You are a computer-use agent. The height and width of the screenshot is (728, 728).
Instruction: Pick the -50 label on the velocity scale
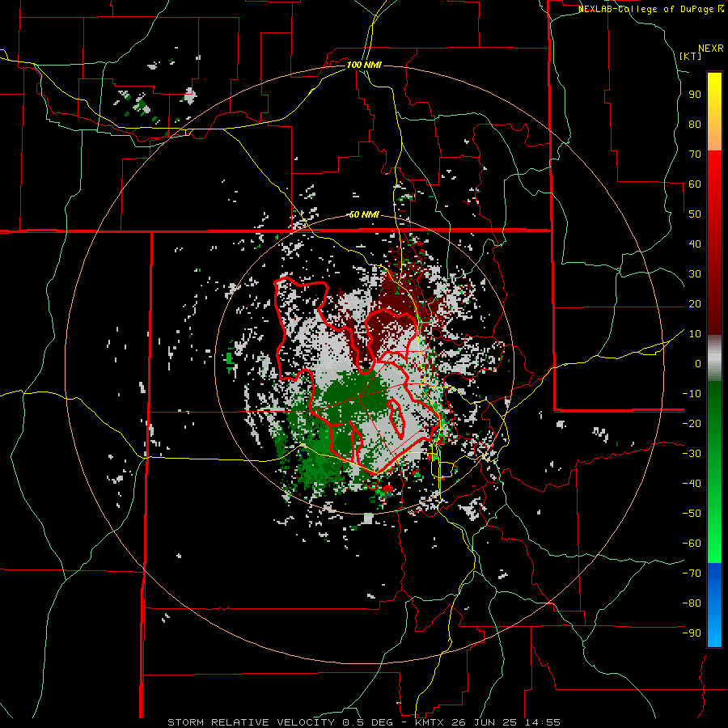(692, 514)
